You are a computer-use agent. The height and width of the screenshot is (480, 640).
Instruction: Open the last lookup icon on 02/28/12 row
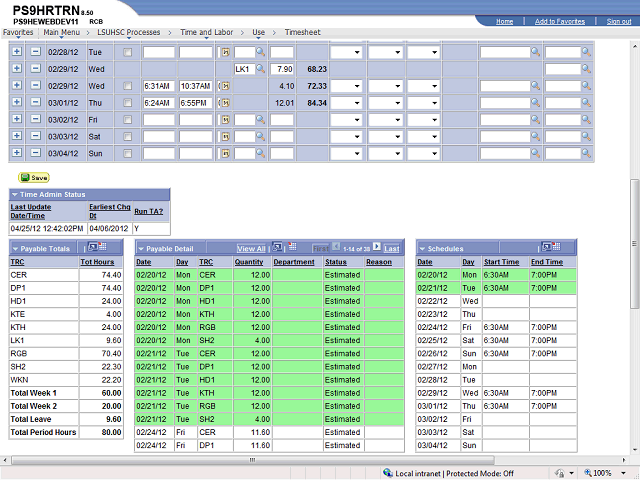click(586, 52)
